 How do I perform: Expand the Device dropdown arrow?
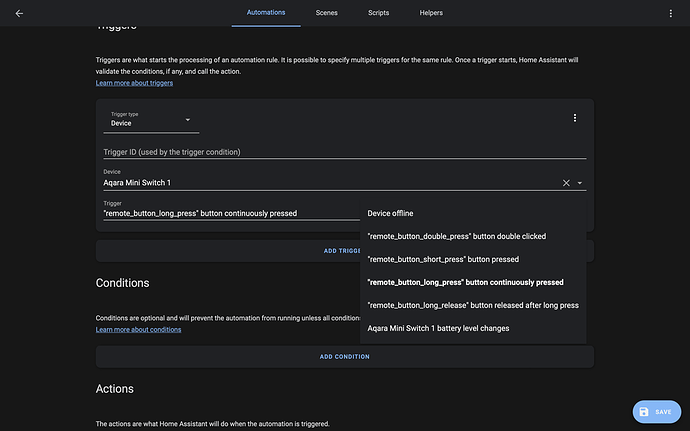point(580,183)
